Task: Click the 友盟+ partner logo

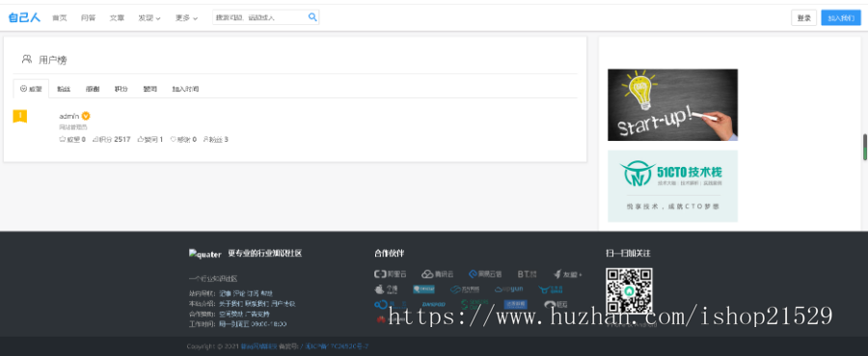Action: pos(568,274)
